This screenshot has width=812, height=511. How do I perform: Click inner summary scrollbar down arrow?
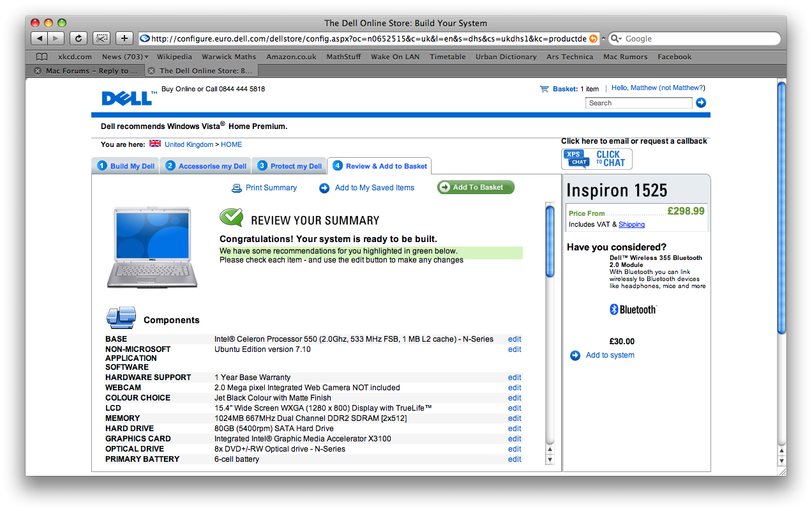pos(550,459)
